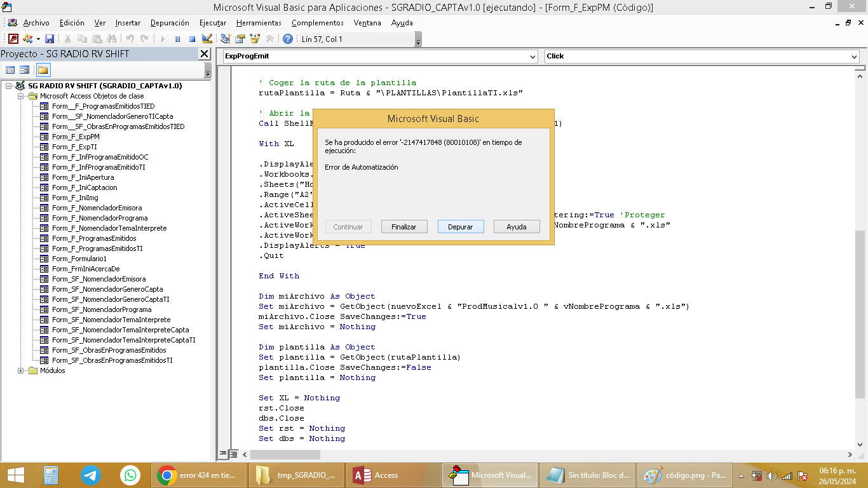This screenshot has height=488, width=868.
Task: Open the Insert module dropdown arrow
Action: click(38, 39)
